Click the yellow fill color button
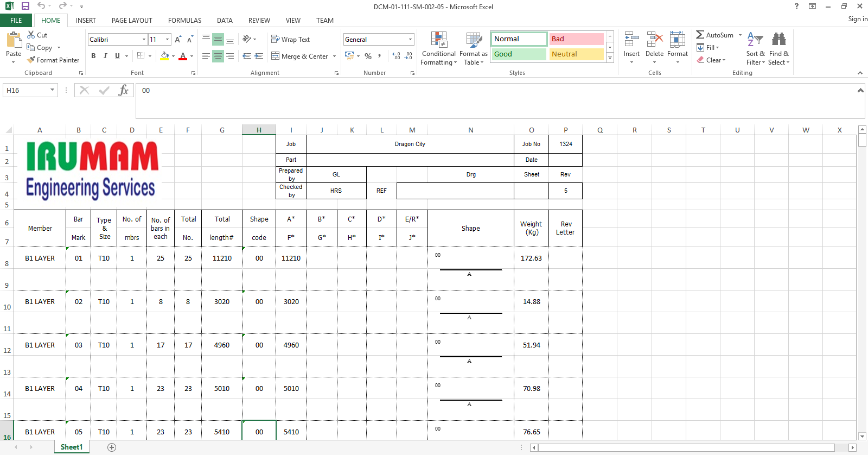This screenshot has height=455, width=868. (x=164, y=56)
